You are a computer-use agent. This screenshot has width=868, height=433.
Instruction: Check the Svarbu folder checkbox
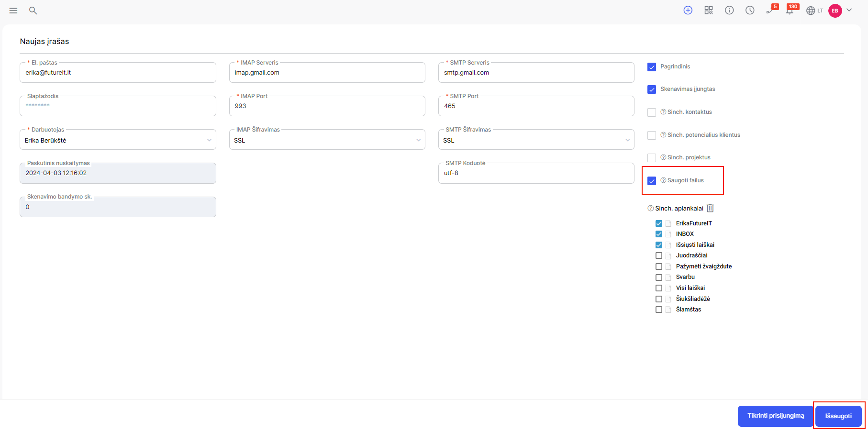pos(659,278)
